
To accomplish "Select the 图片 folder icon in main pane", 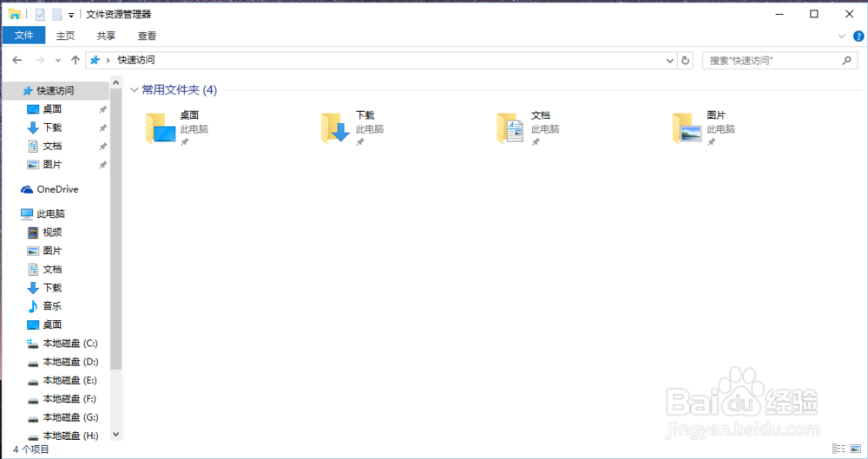I will tap(687, 128).
